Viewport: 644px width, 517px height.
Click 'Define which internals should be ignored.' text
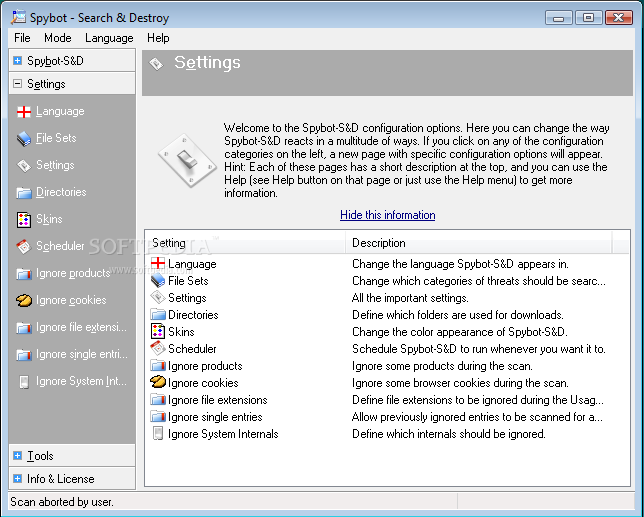point(449,434)
